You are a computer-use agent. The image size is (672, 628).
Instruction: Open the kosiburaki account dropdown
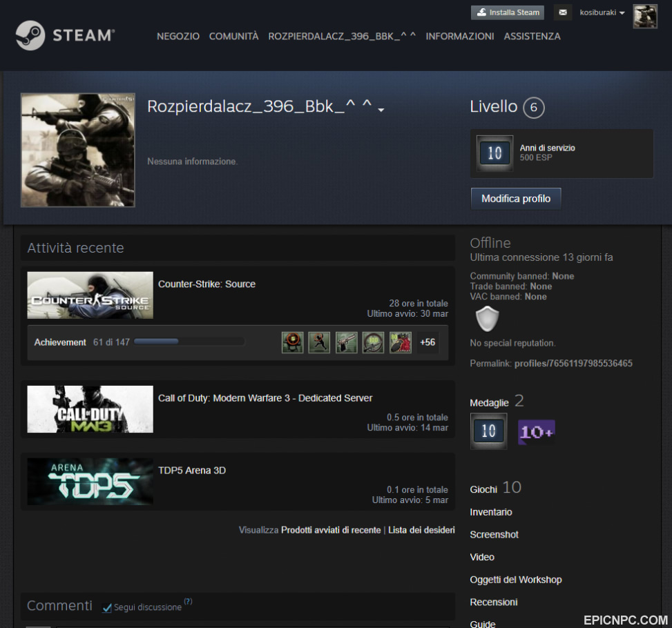pos(602,12)
